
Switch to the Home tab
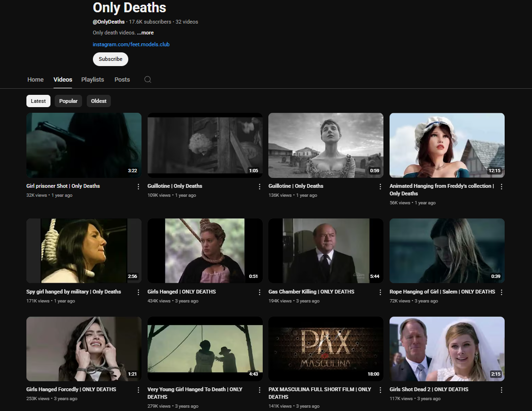35,79
